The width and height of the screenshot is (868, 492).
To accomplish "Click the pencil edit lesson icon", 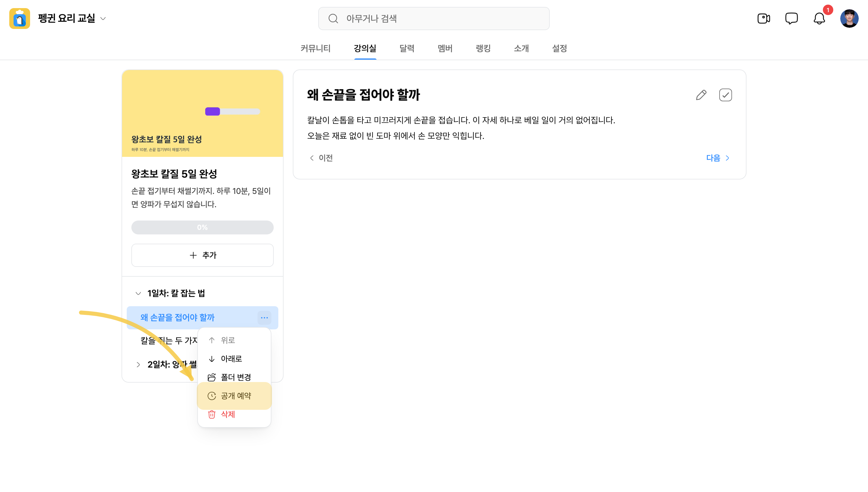I will pyautogui.click(x=701, y=95).
